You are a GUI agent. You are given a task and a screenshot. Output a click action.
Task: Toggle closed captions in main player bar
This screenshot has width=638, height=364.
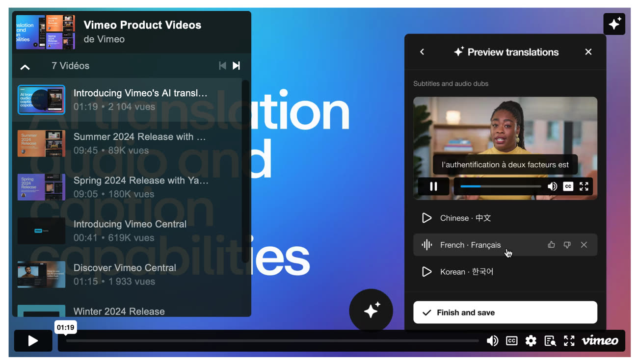click(511, 340)
